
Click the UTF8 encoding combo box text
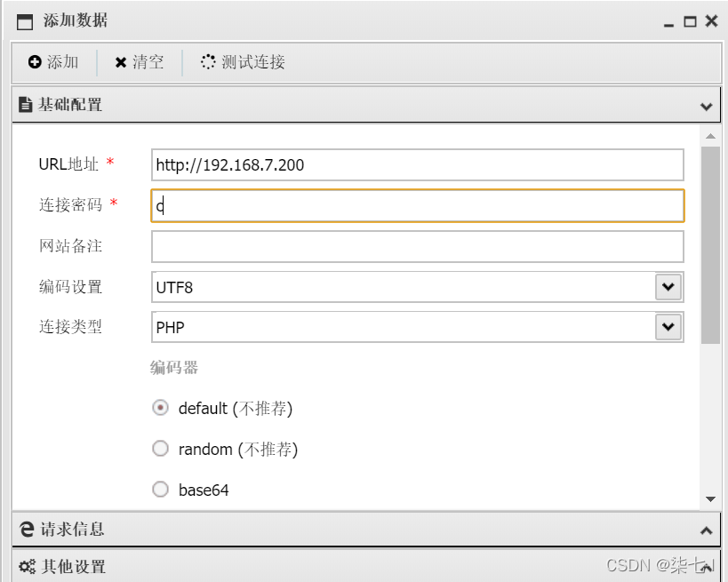[174, 288]
